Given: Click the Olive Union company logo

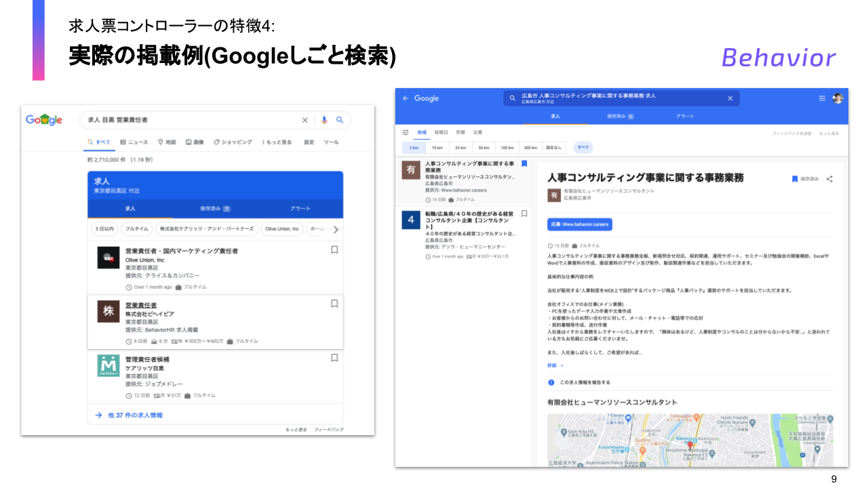Looking at the screenshot, I should pyautogui.click(x=108, y=258).
